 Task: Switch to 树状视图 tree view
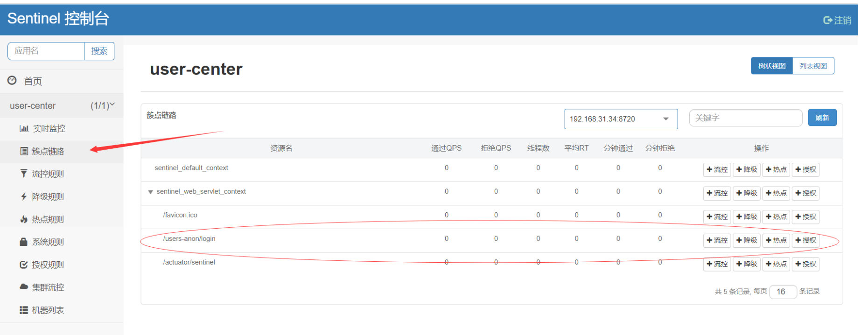point(772,66)
